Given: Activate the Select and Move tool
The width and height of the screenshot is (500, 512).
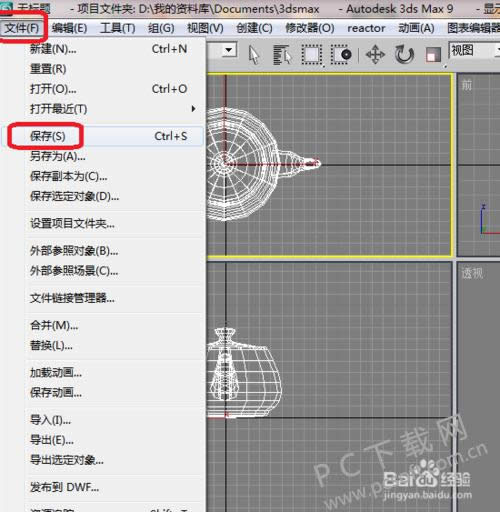Looking at the screenshot, I should pos(375,55).
